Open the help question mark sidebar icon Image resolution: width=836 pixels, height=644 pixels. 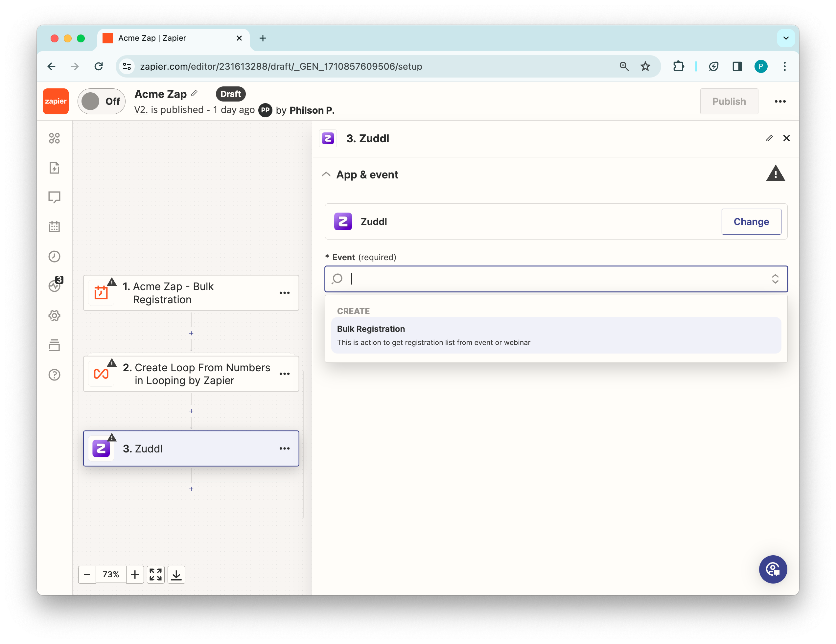[x=54, y=375]
